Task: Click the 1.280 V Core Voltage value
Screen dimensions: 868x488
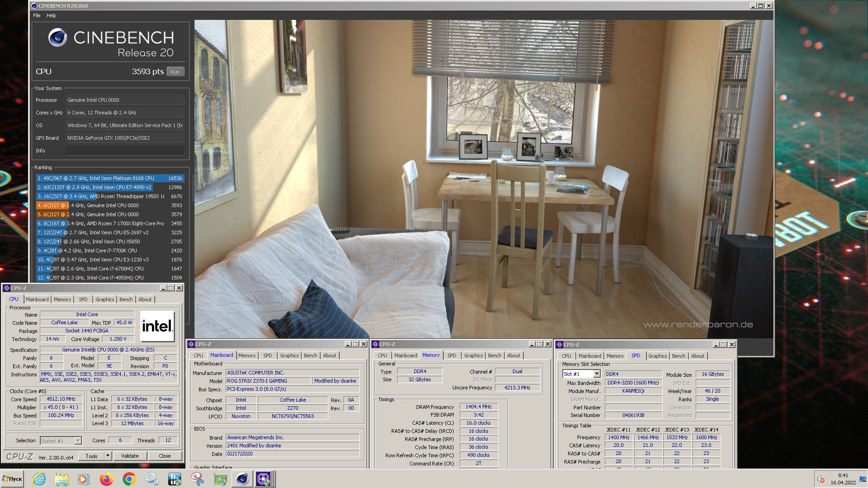Action: click(118, 339)
